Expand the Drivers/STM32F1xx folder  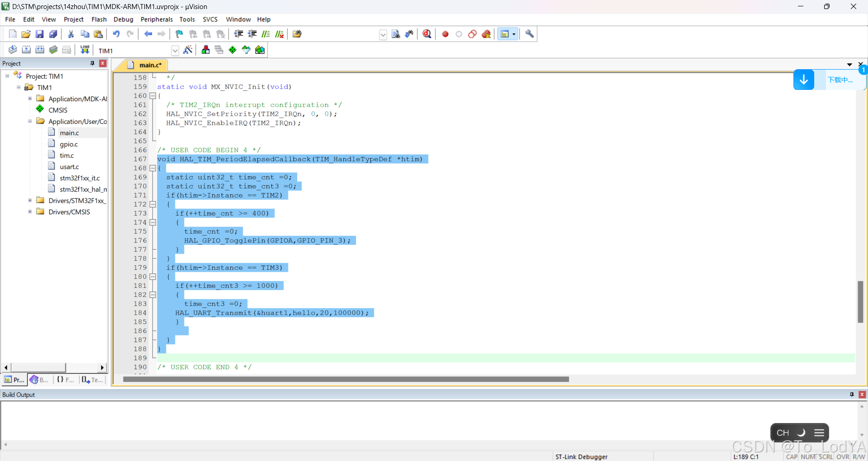30,200
